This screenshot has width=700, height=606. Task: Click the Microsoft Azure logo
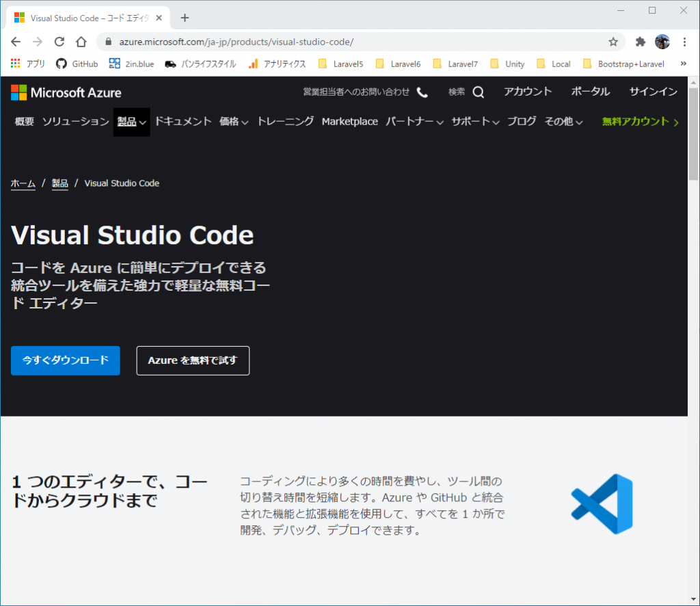(66, 92)
